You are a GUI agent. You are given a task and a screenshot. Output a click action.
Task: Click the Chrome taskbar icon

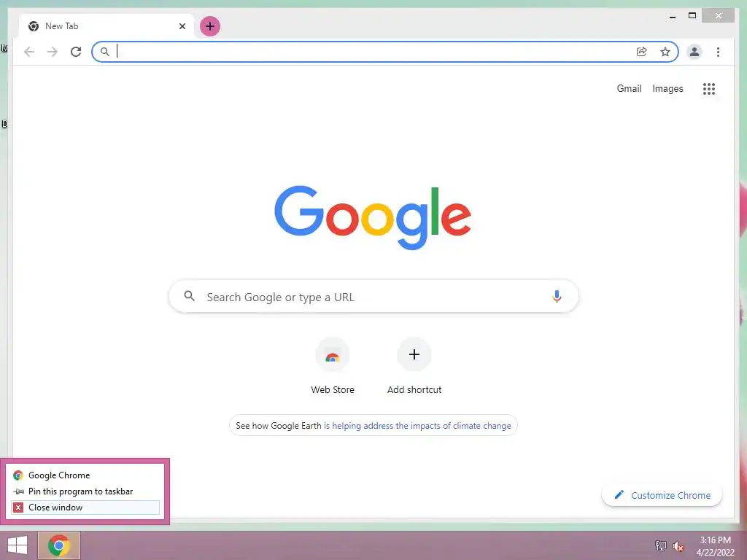pyautogui.click(x=59, y=545)
